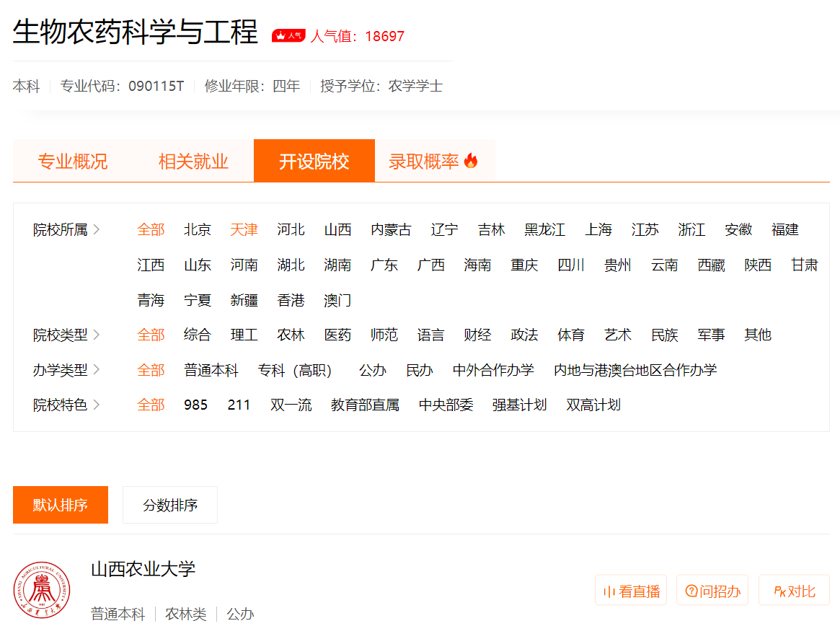Choose 其他 school type
Screen dimensions: 840x639
click(758, 335)
